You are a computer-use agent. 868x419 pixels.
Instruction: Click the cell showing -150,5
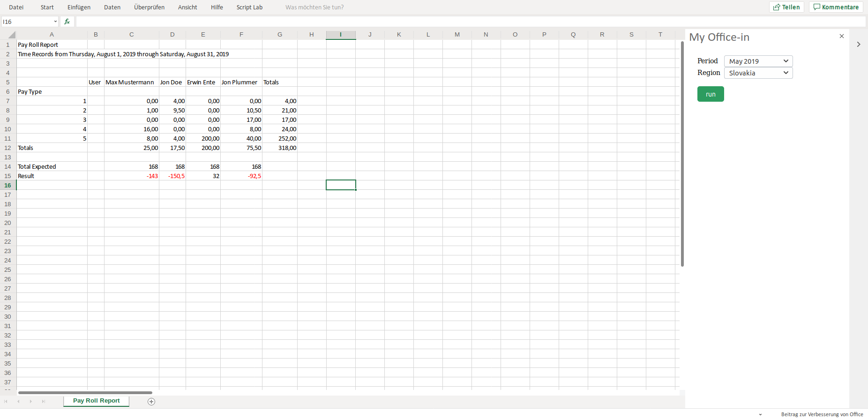click(x=172, y=176)
